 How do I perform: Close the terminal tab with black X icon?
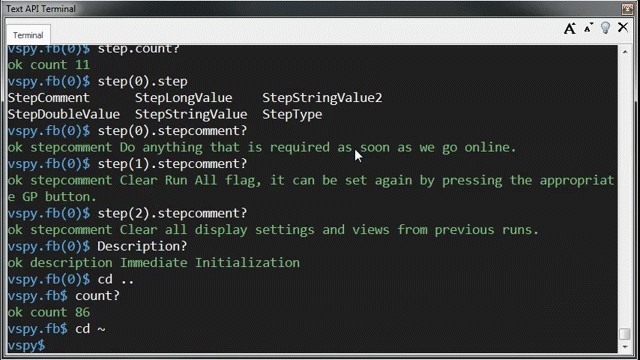pos(623,27)
